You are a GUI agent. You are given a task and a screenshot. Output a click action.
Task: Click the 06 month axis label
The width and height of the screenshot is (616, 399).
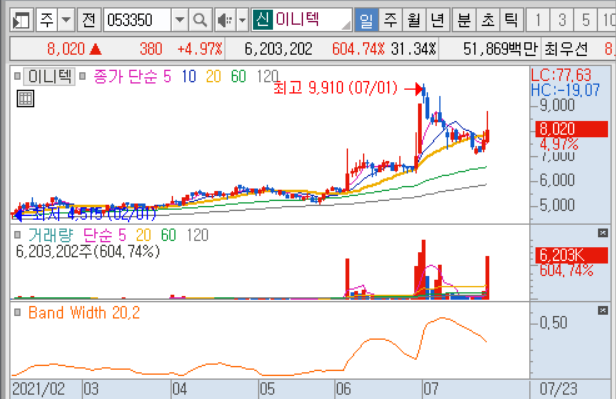pos(343,389)
